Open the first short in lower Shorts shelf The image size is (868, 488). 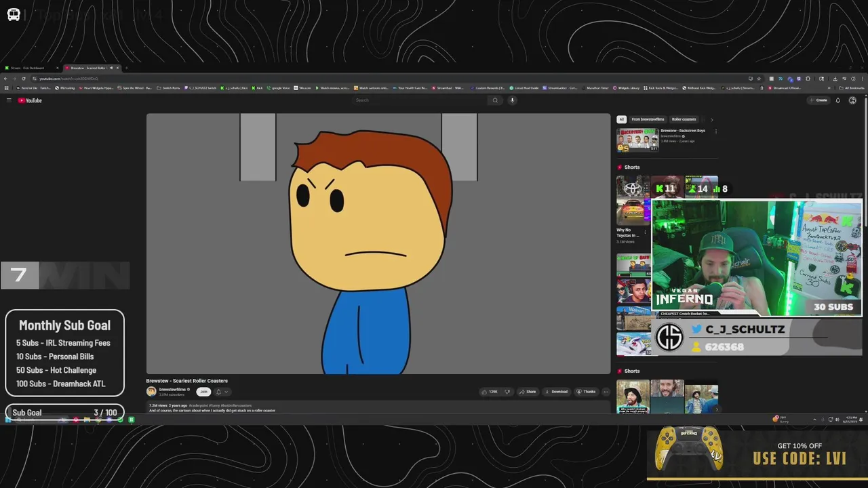coord(633,396)
